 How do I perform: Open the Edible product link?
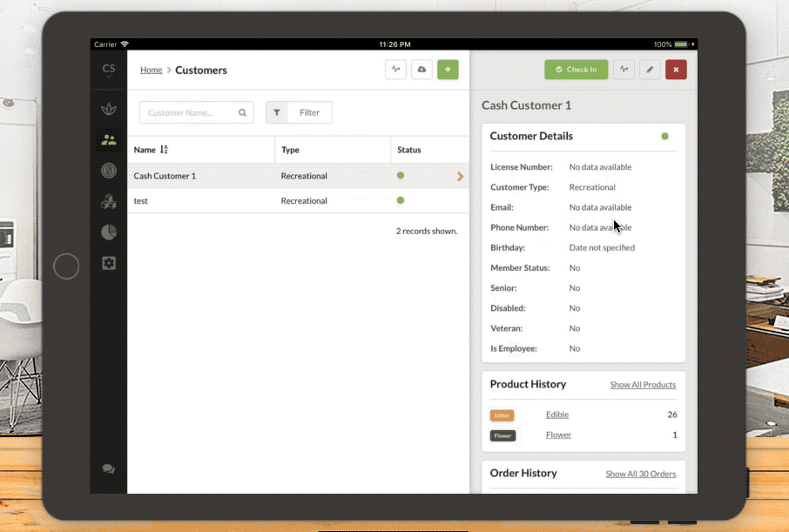pyautogui.click(x=557, y=414)
